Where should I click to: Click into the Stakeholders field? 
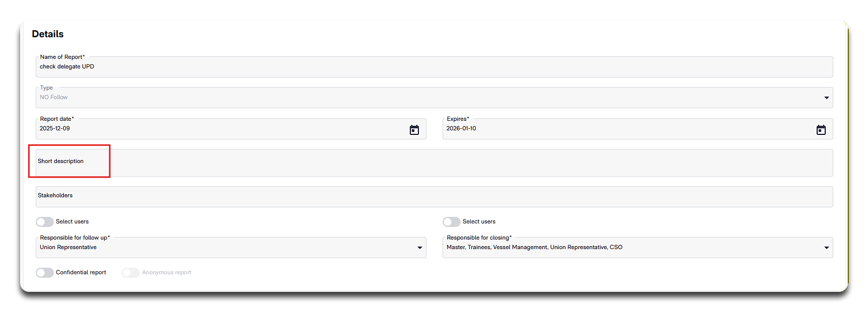coord(433,197)
